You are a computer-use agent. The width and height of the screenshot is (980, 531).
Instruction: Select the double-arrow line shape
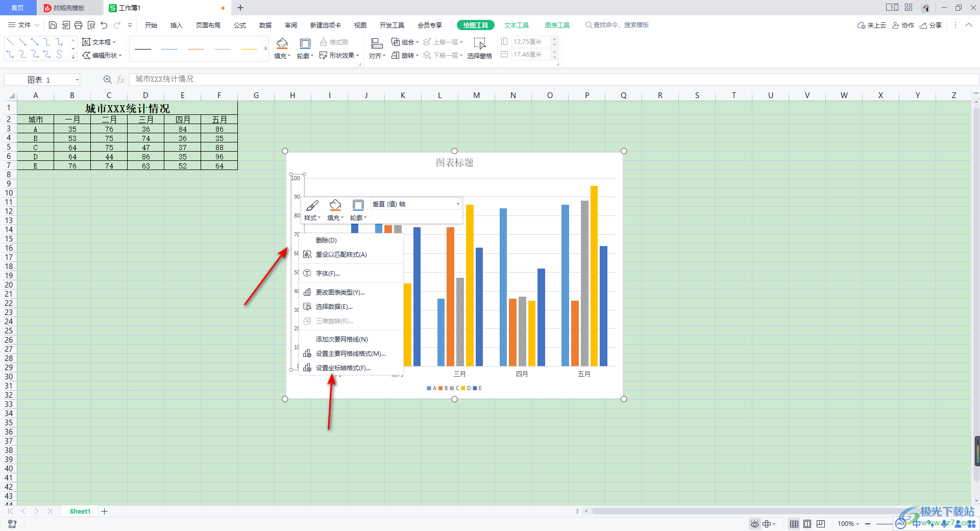point(35,42)
